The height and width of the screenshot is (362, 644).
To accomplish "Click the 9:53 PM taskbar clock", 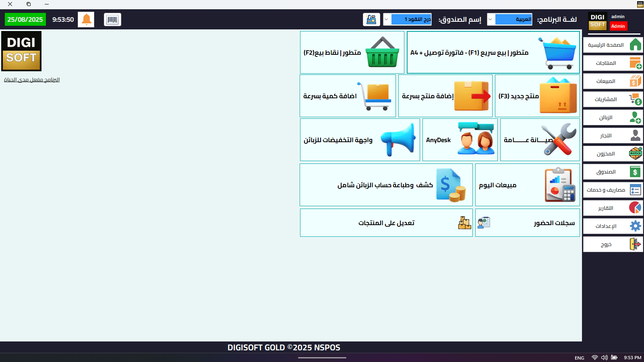I will tap(632, 358).
